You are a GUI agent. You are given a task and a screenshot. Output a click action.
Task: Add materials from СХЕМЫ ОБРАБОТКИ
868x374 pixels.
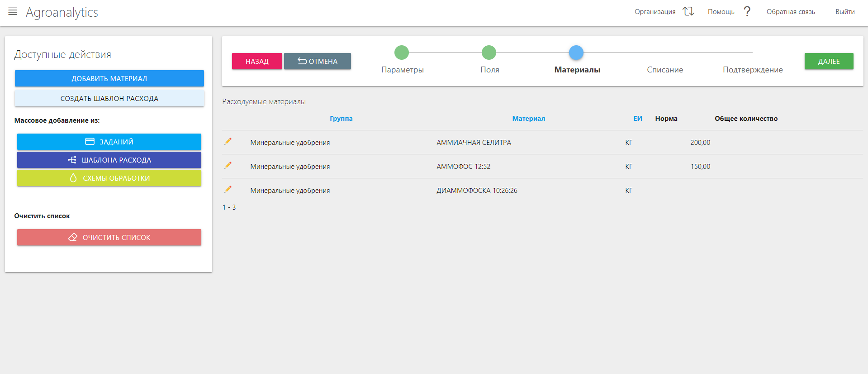(x=109, y=178)
